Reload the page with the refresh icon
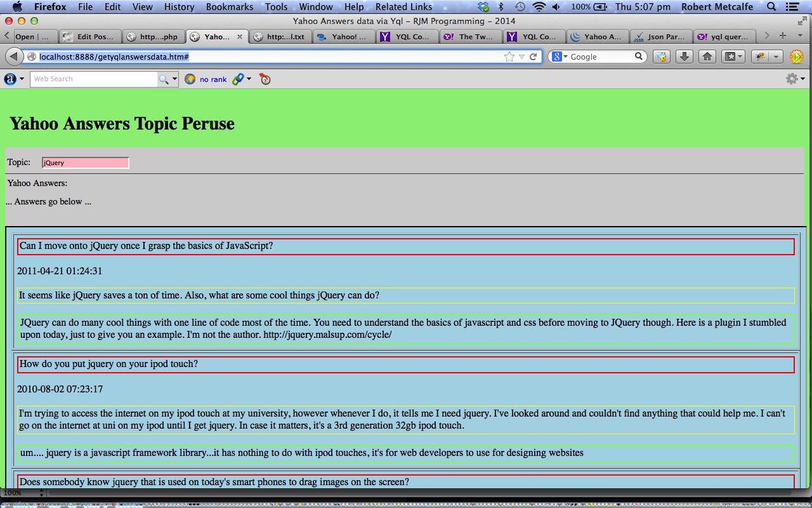The image size is (812, 508). pyautogui.click(x=534, y=57)
